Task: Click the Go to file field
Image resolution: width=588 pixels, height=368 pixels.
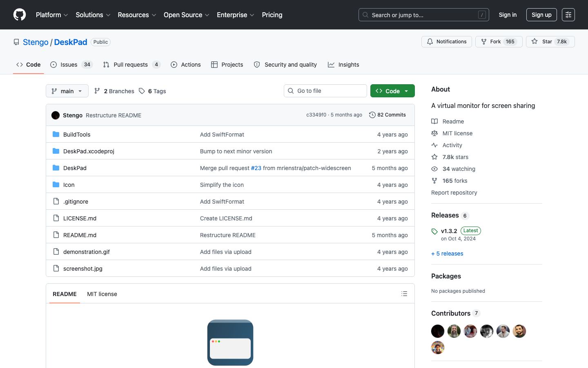Action: 325,91
